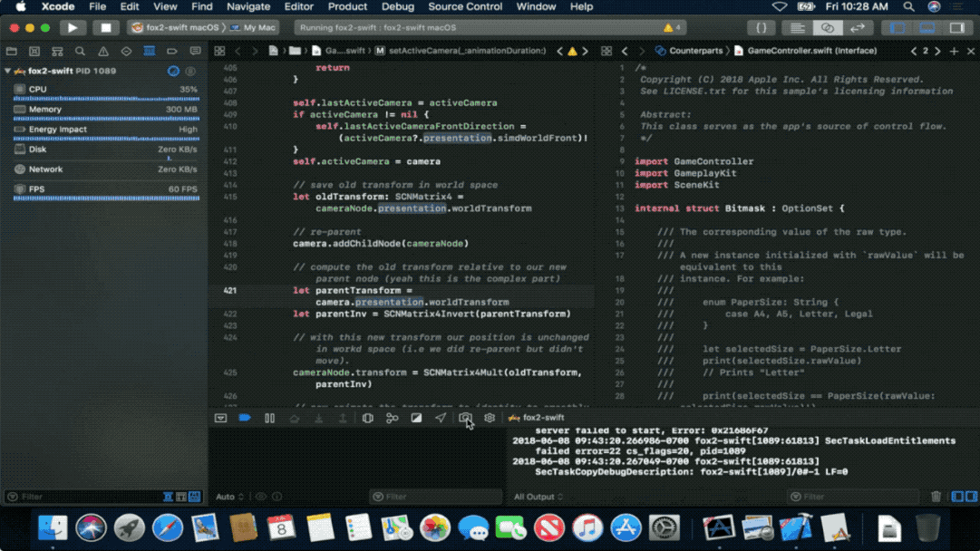
Task: Show the Inspectors panel
Action: 956,27
